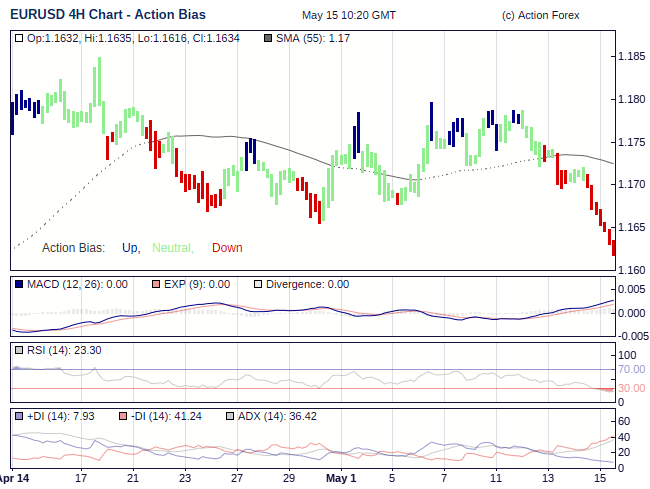Click the '-DI (14): 41.24' label
This screenshot has width=650, height=489.
coord(166,416)
